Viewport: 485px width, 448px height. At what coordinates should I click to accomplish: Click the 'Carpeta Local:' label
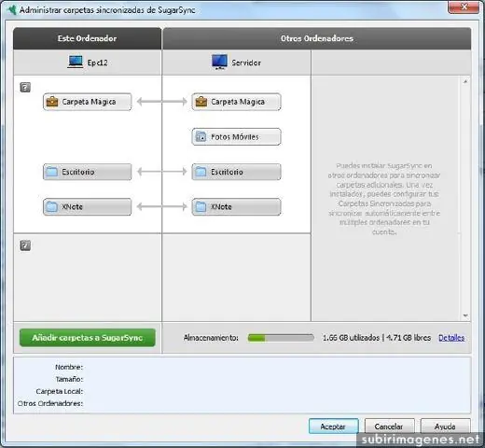(60, 391)
